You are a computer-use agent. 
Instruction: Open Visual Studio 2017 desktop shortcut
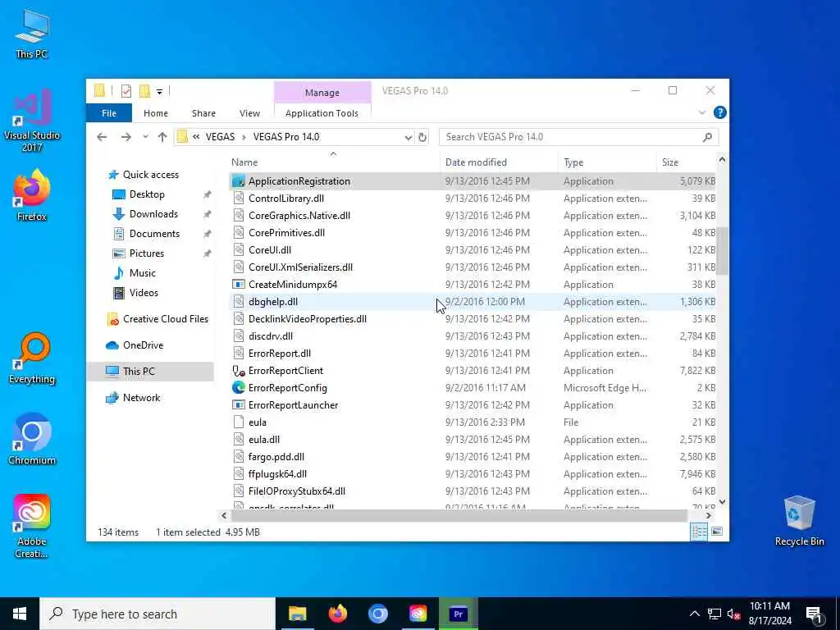[x=32, y=121]
